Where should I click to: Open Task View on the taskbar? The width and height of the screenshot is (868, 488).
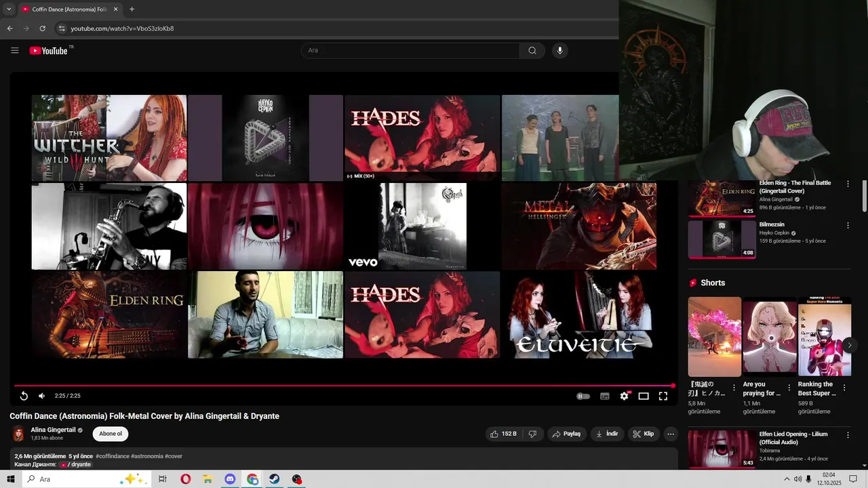click(163, 479)
